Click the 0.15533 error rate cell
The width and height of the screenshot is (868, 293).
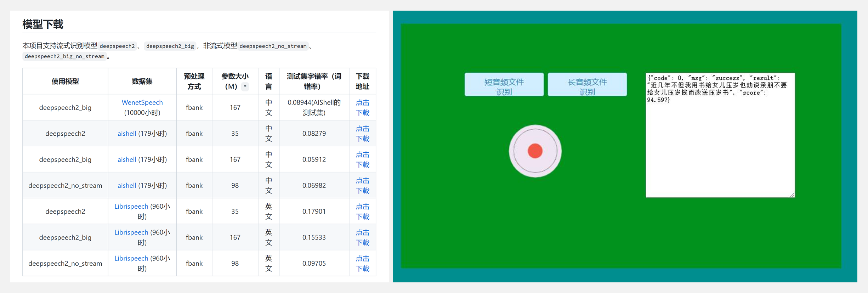tap(314, 237)
